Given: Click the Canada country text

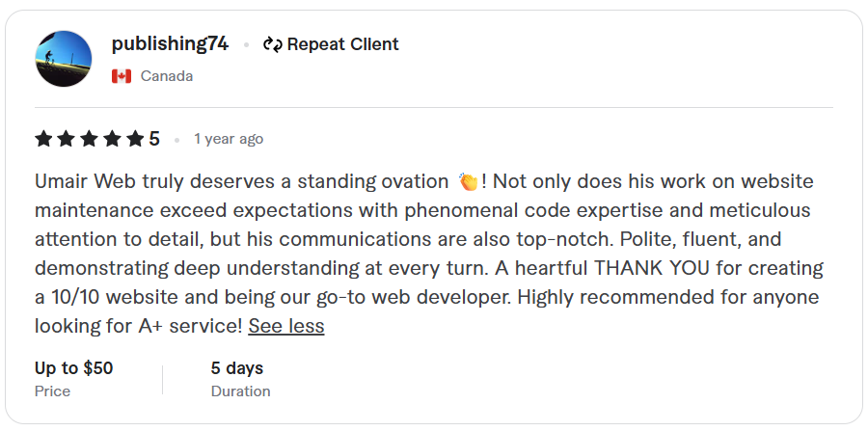Looking at the screenshot, I should 166,76.
